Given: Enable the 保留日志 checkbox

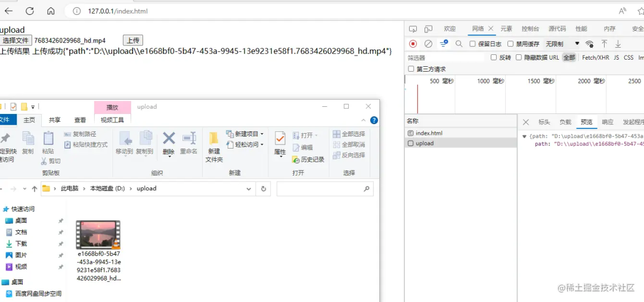Looking at the screenshot, I should tap(473, 44).
